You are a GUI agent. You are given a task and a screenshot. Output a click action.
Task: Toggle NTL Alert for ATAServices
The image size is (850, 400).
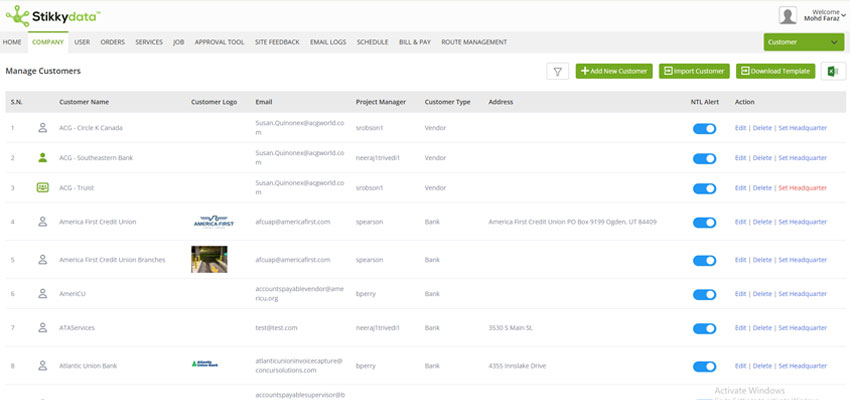704,328
